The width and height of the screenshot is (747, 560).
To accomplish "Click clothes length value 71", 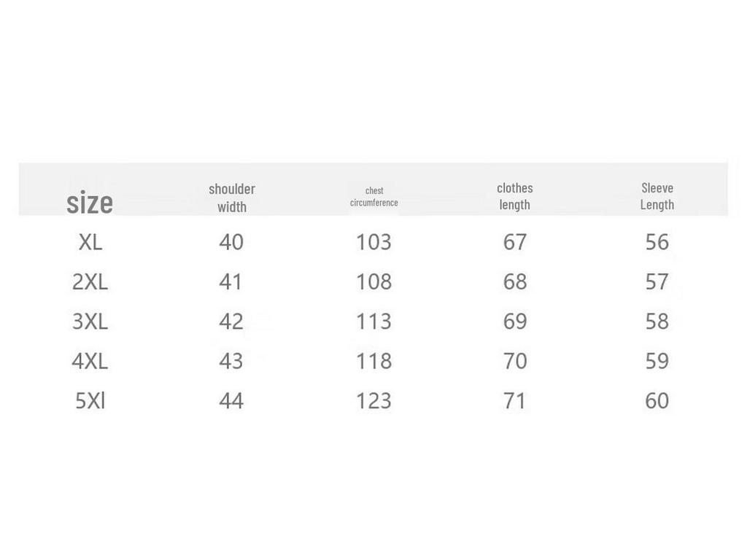I will coord(515,401).
